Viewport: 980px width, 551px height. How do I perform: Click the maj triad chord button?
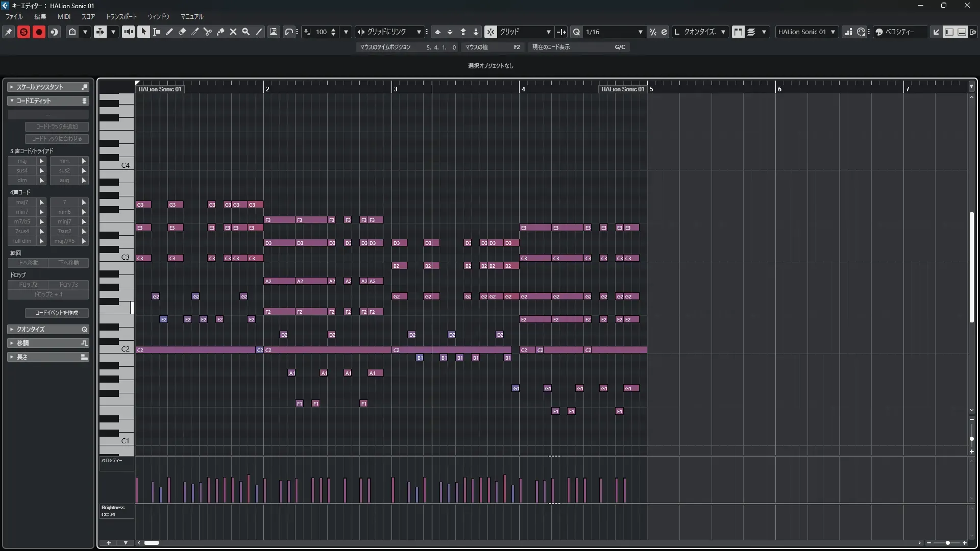pos(22,161)
